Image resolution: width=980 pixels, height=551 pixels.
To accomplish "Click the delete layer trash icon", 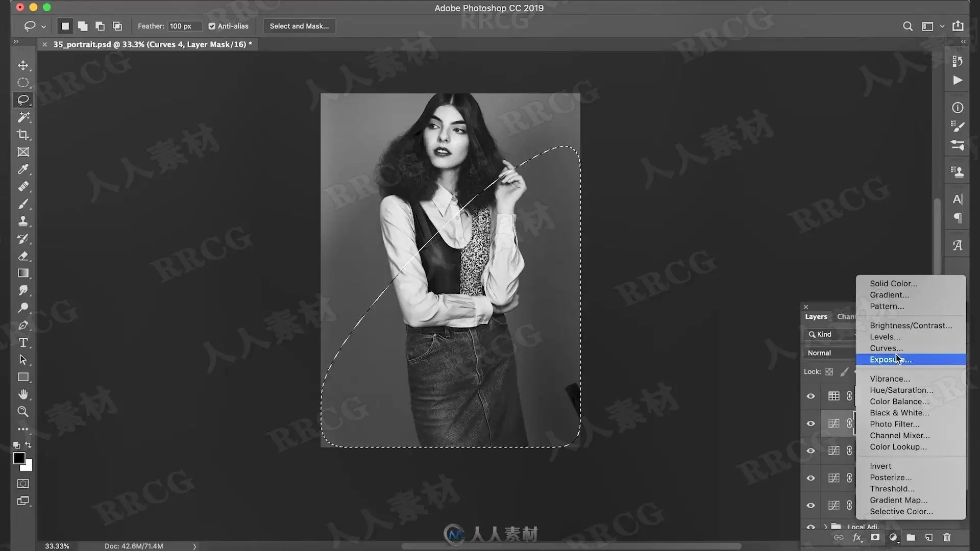I will tap(947, 537).
